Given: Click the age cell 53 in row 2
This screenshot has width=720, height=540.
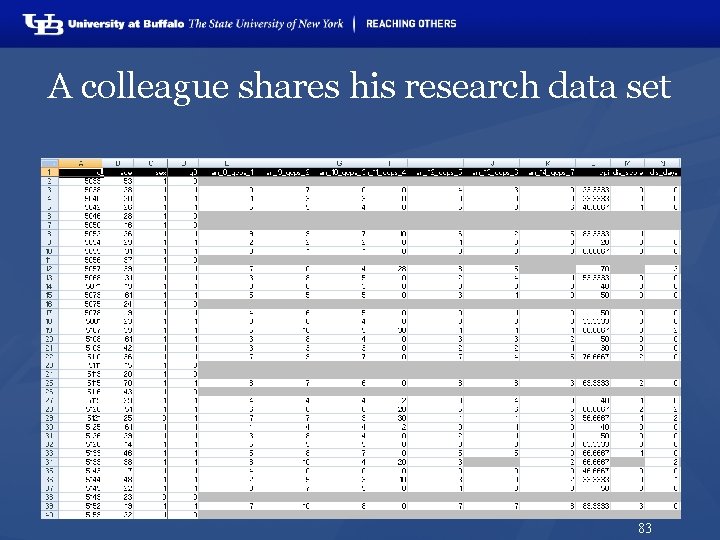Looking at the screenshot, I should click(118, 181).
